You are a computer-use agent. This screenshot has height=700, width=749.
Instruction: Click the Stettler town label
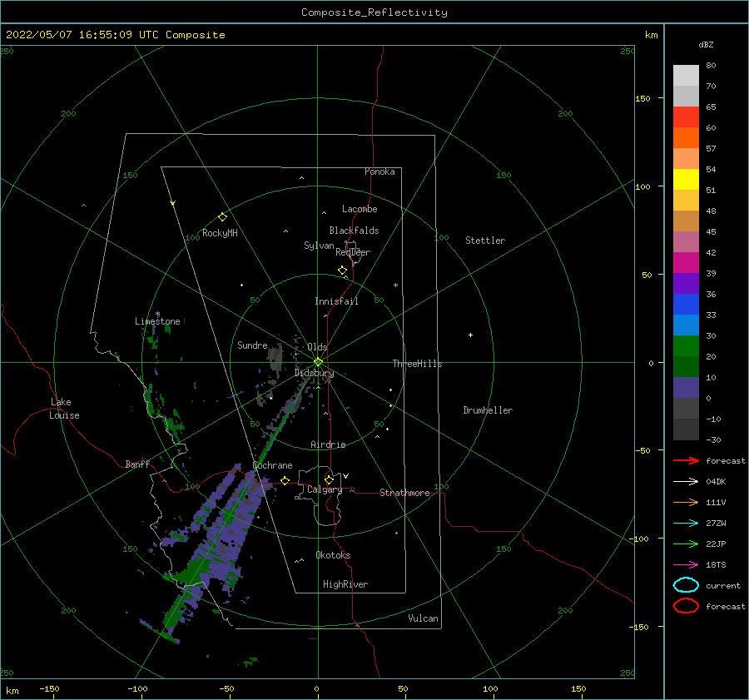[x=485, y=241]
